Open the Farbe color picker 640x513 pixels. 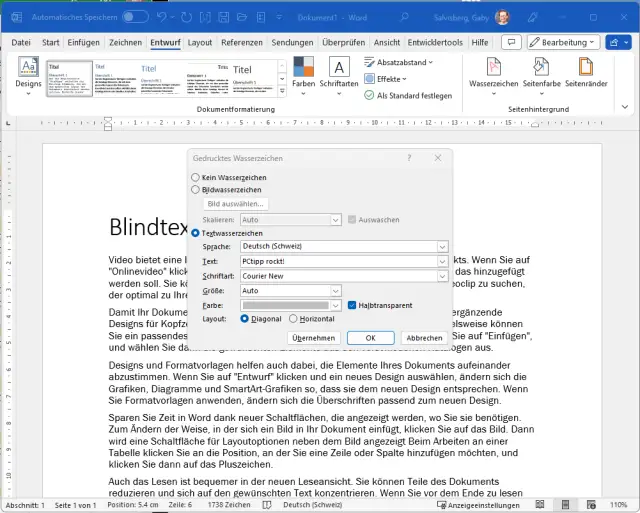tap(290, 304)
